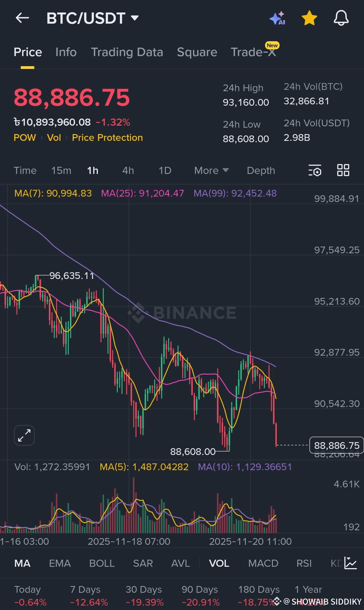Image resolution: width=364 pixels, height=610 pixels.
Task: Tap the ৳10,893,960.08 converted price
Action: pyautogui.click(x=52, y=122)
